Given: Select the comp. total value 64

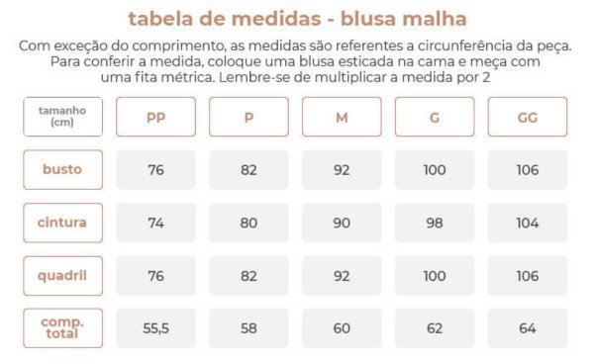Looking at the screenshot, I should pyautogui.click(x=528, y=328).
